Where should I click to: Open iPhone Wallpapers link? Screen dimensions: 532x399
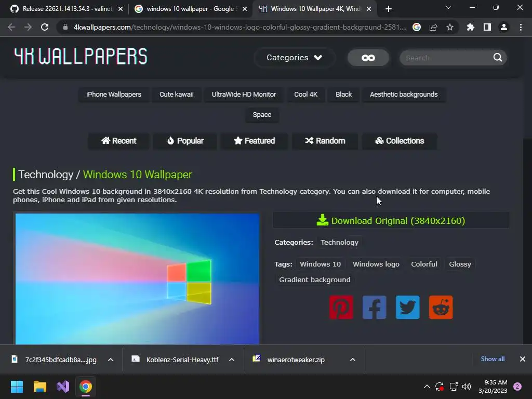(114, 95)
